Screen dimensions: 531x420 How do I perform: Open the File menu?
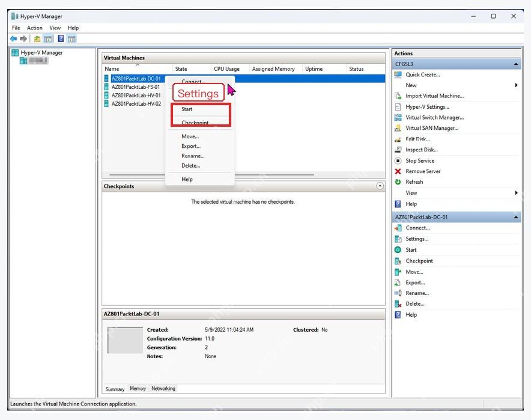click(16, 28)
